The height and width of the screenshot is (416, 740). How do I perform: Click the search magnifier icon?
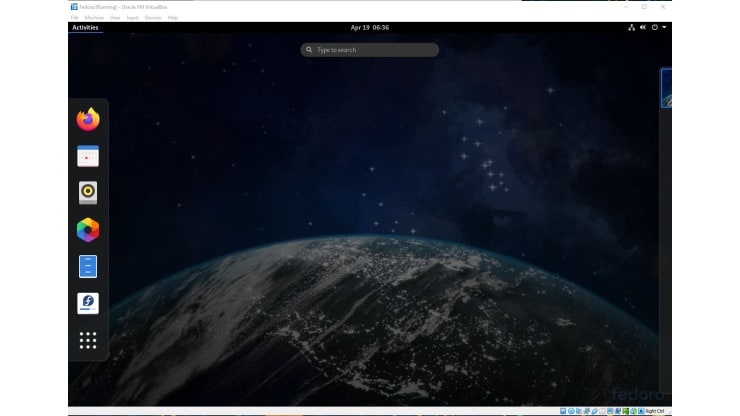(x=309, y=50)
